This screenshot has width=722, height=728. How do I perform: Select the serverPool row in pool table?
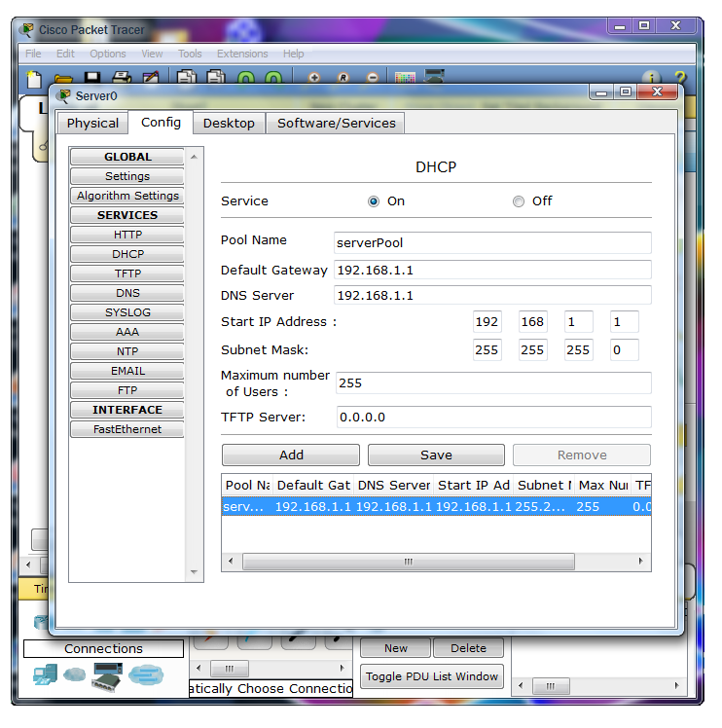(436, 506)
